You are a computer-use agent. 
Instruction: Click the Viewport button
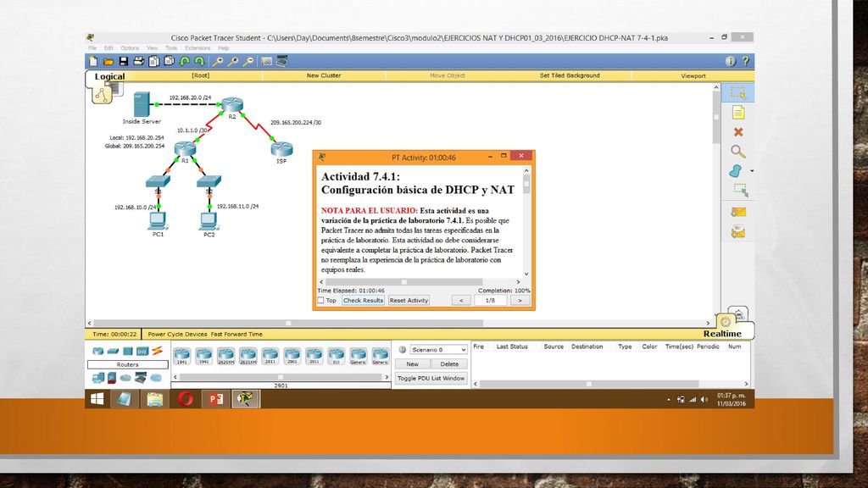tap(693, 75)
